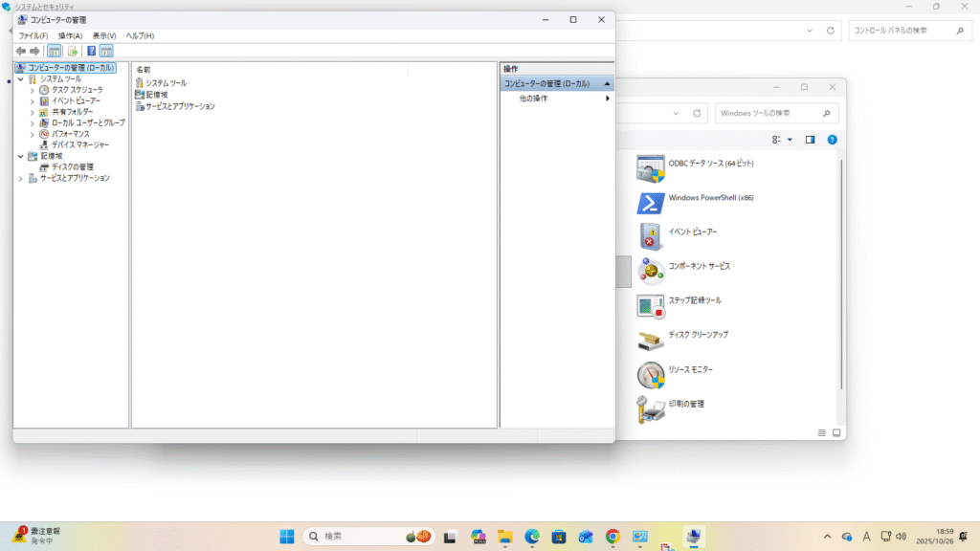Collapse the システム ツール tree node
This screenshot has height=551, width=980.
[x=21, y=79]
